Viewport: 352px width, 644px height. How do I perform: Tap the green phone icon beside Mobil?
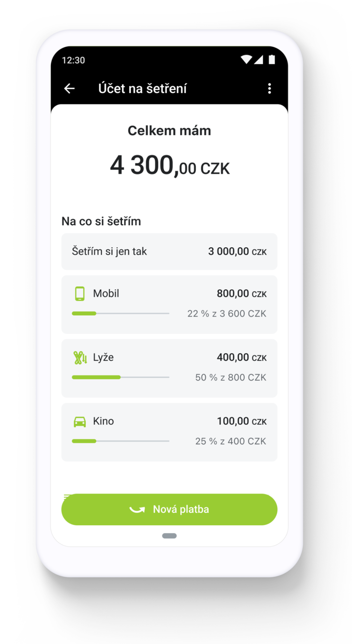click(x=80, y=293)
